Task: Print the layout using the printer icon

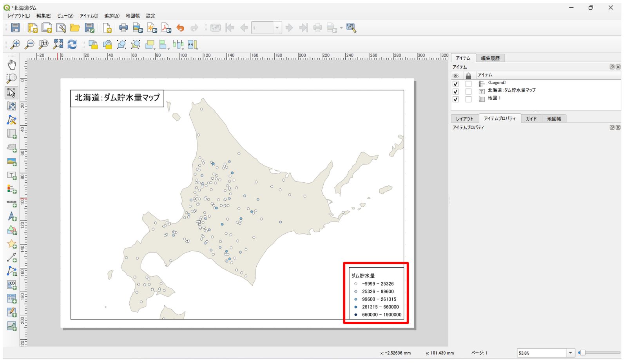Action: [123, 27]
